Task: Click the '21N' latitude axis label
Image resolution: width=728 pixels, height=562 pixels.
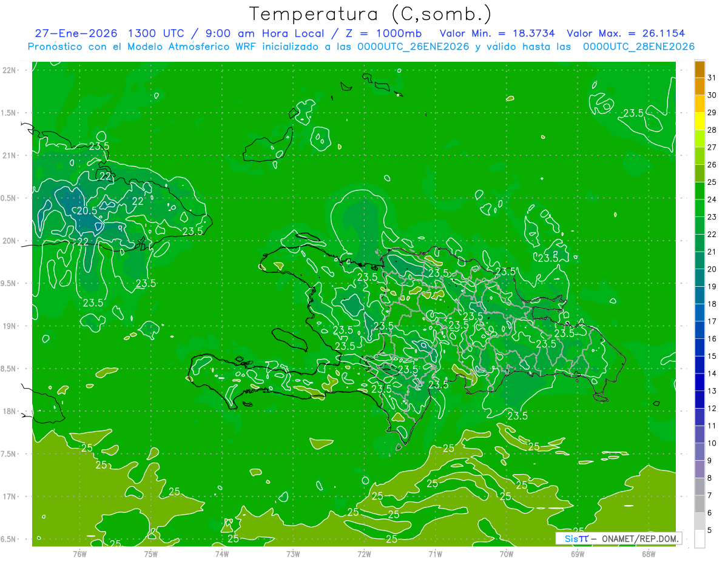Action: tap(9, 155)
